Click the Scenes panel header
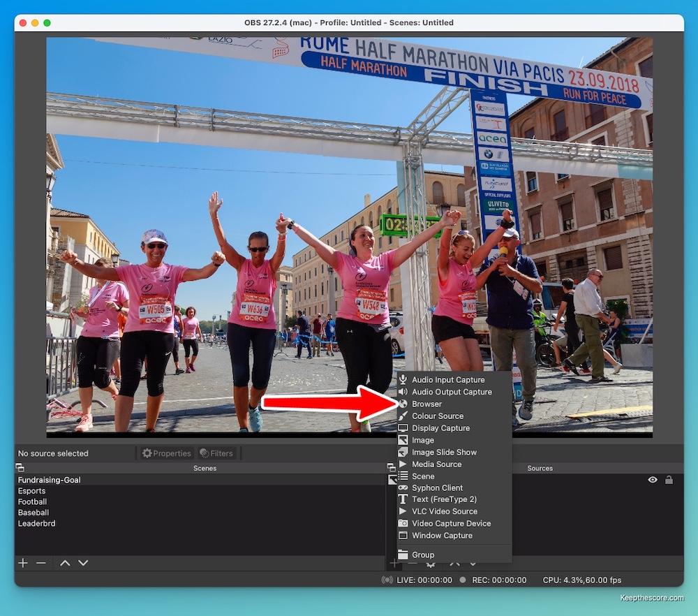The width and height of the screenshot is (698, 616). click(205, 468)
